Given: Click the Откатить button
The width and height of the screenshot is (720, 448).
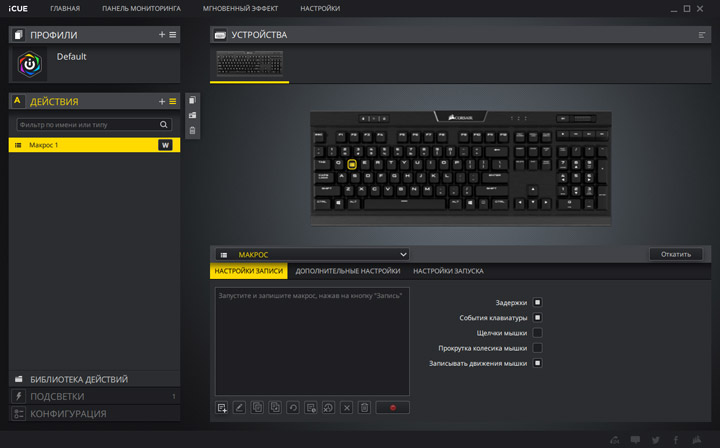Looking at the screenshot, I should click(676, 254).
